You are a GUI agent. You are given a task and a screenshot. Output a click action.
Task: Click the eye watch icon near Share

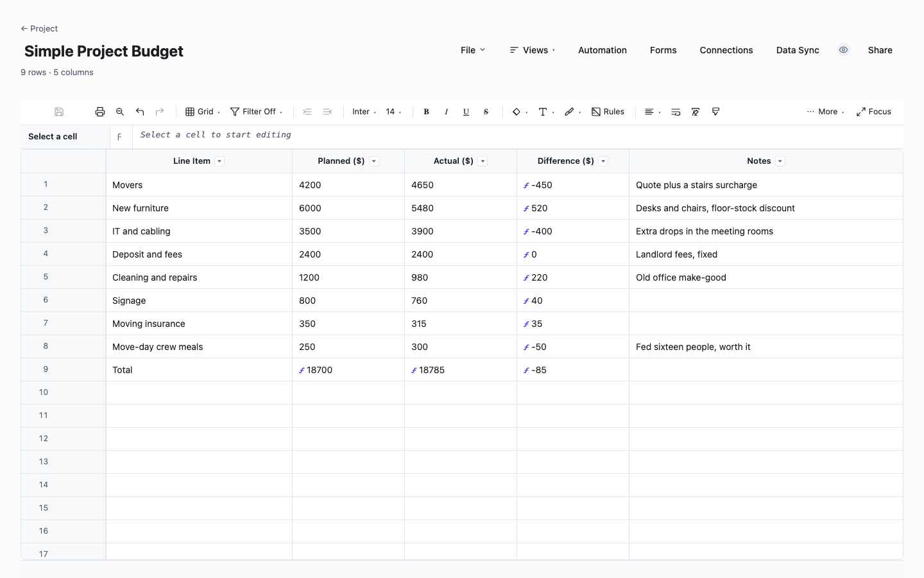point(844,50)
